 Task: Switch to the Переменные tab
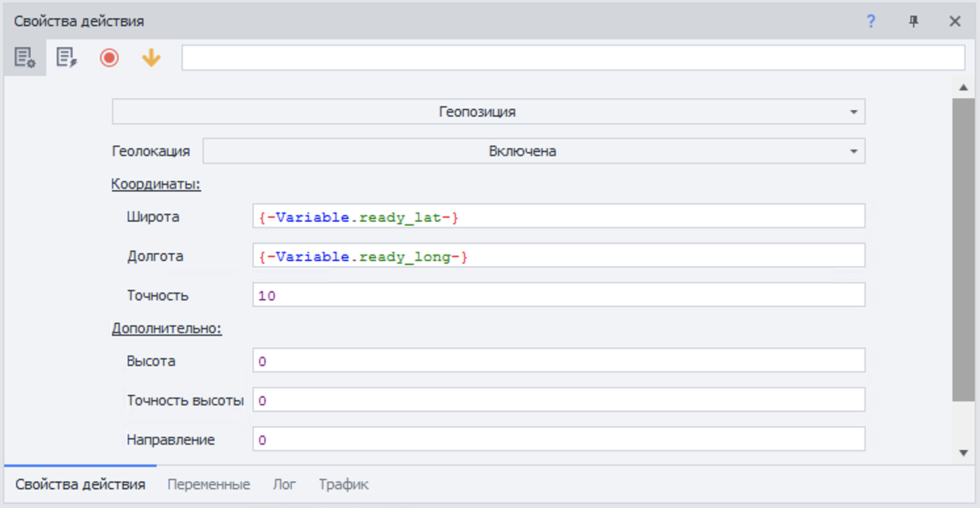click(208, 485)
